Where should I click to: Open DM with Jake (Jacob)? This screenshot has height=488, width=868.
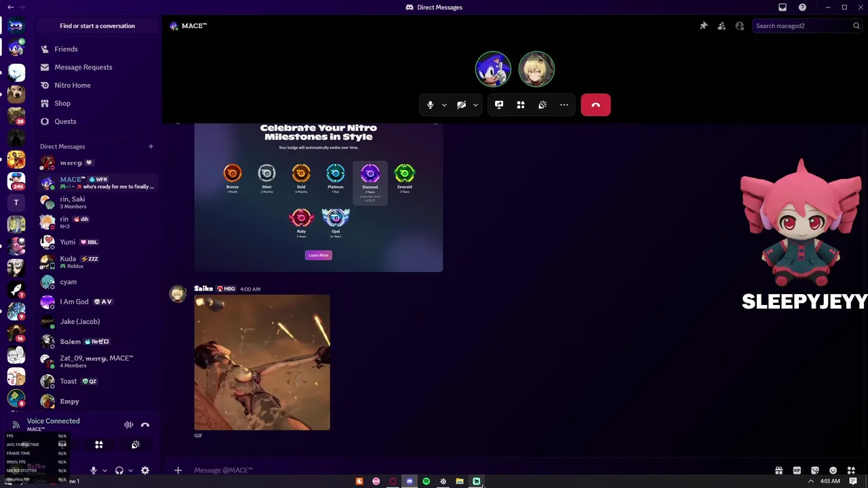(97, 321)
